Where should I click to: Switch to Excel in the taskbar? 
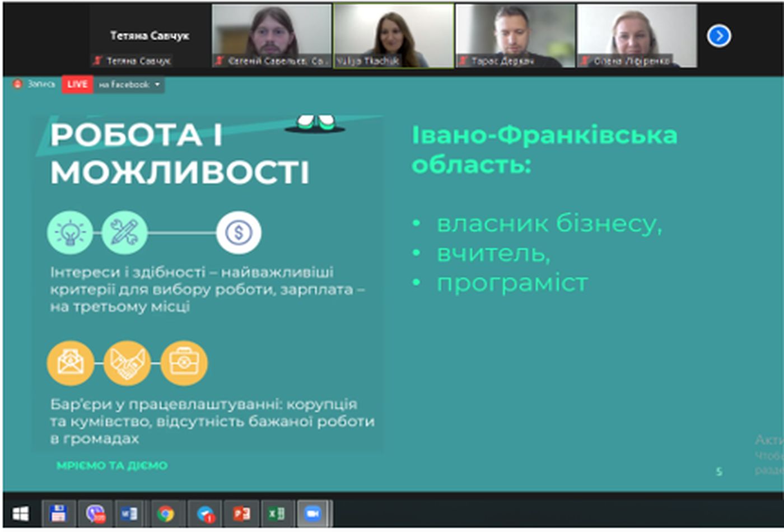(x=276, y=514)
